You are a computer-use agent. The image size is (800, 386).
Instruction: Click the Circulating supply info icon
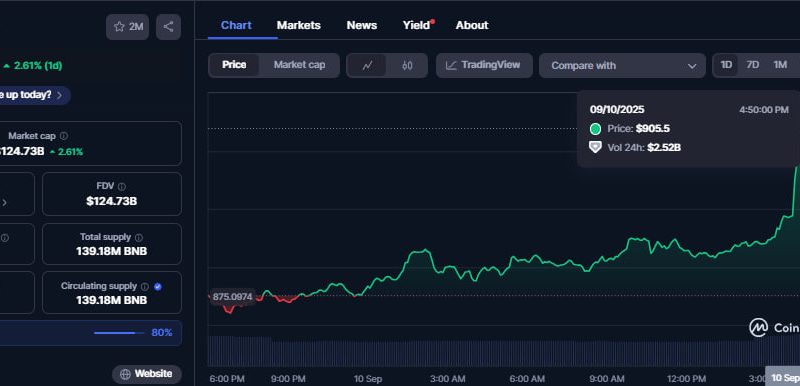[145, 287]
